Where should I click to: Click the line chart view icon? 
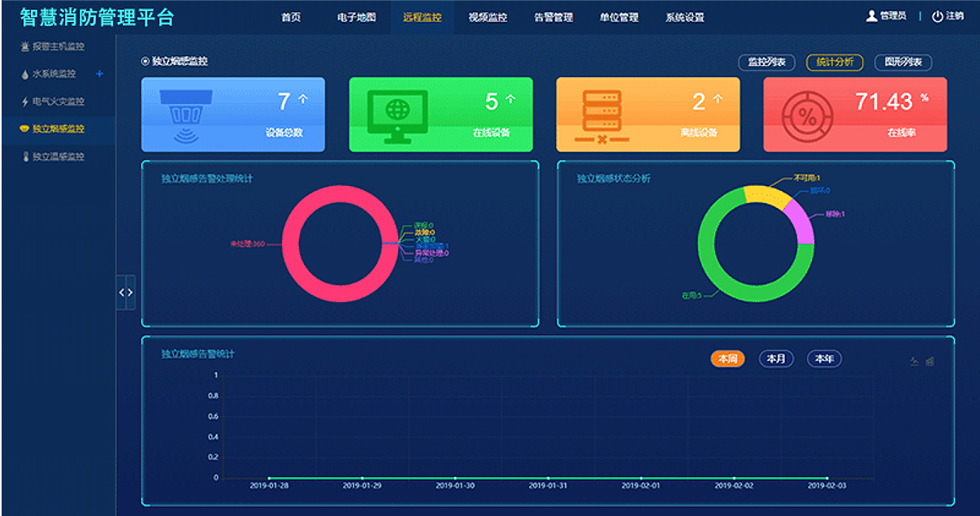(x=914, y=362)
